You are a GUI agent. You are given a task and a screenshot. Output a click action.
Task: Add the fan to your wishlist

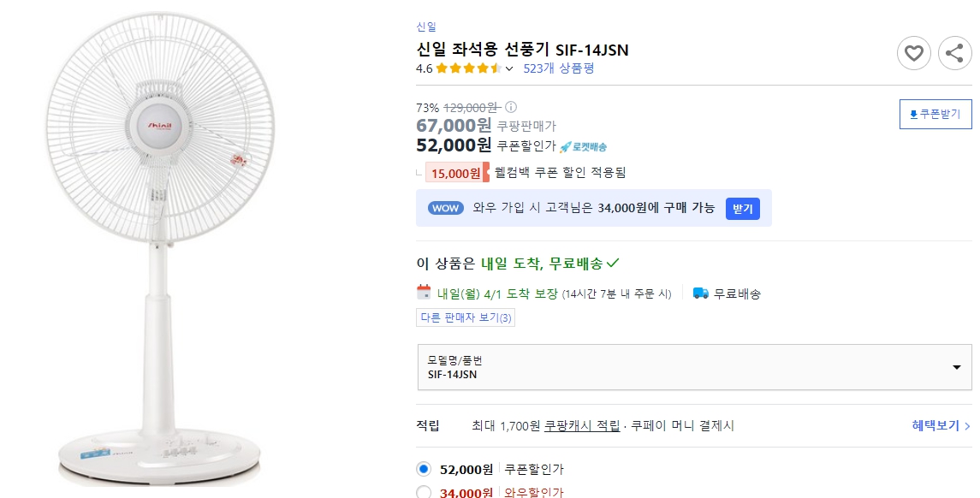click(x=913, y=53)
